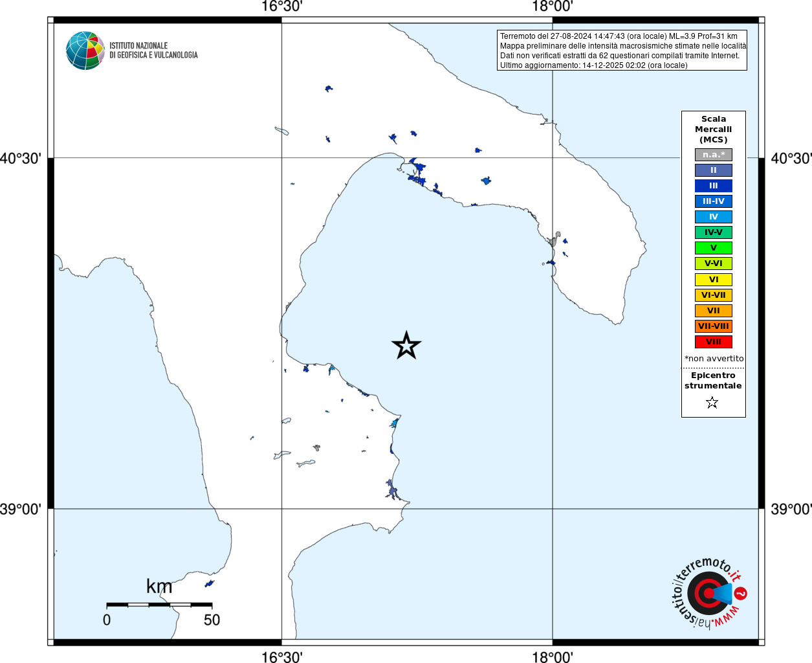Click the 'km' scale unit label
The height and width of the screenshot is (663, 812).
click(x=159, y=587)
